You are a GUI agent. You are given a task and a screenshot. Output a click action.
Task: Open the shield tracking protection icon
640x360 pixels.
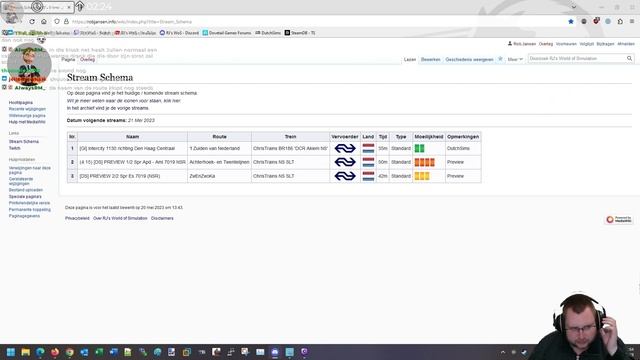pyautogui.click(x=57, y=21)
